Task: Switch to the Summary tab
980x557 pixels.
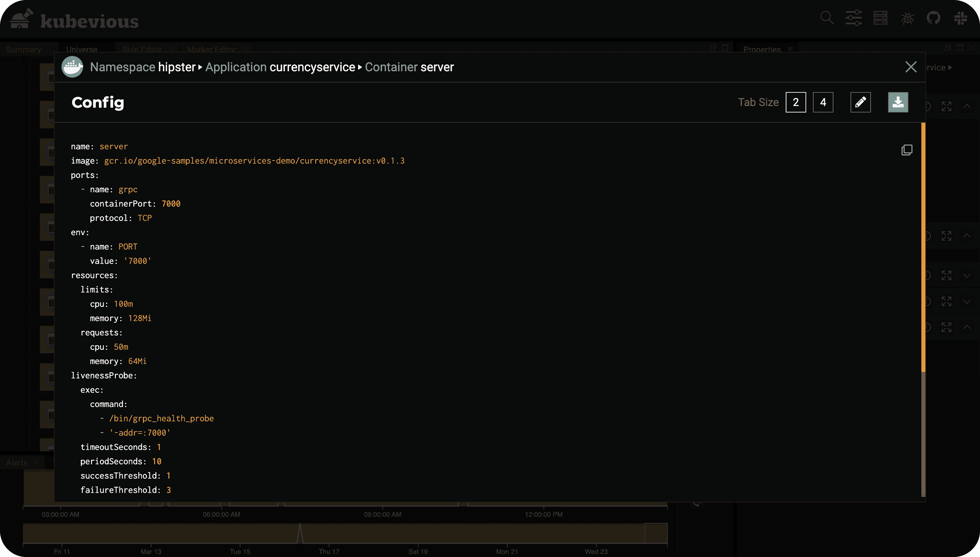Action: coord(23,49)
